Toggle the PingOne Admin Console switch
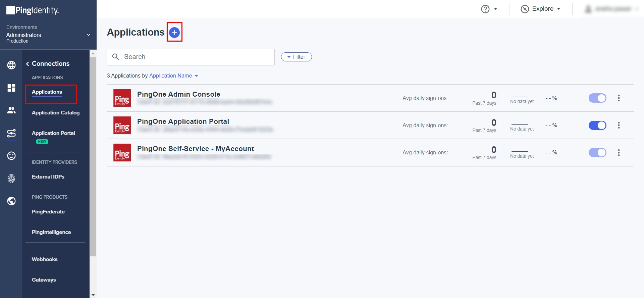The image size is (644, 298). (x=597, y=98)
